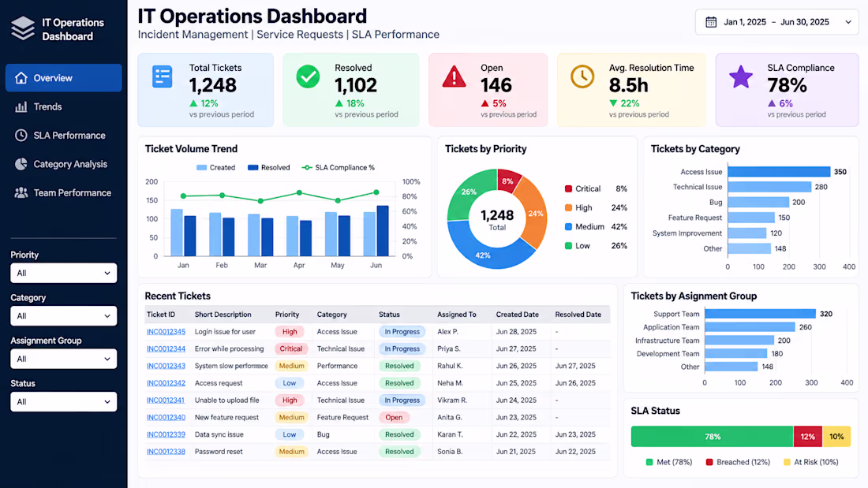Open the date range selector

776,22
